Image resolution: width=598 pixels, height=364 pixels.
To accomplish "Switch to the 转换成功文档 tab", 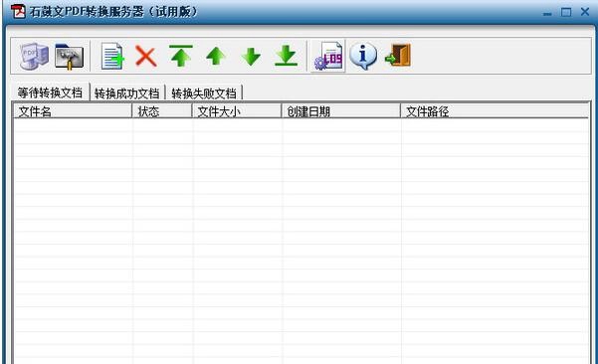I will tap(127, 93).
